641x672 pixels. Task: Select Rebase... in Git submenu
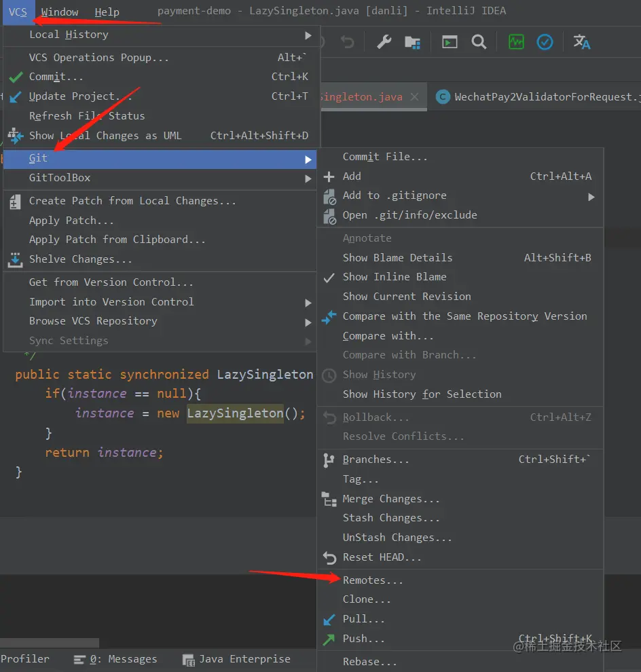pos(460,662)
